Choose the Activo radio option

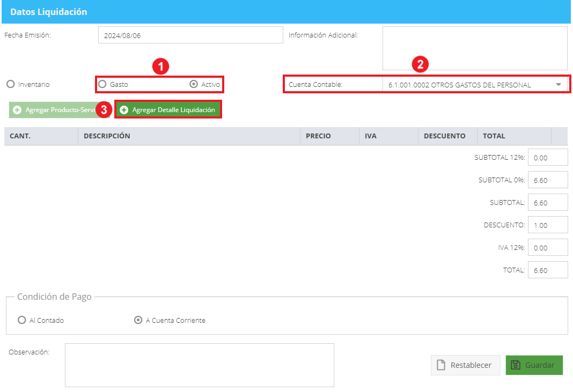(194, 84)
